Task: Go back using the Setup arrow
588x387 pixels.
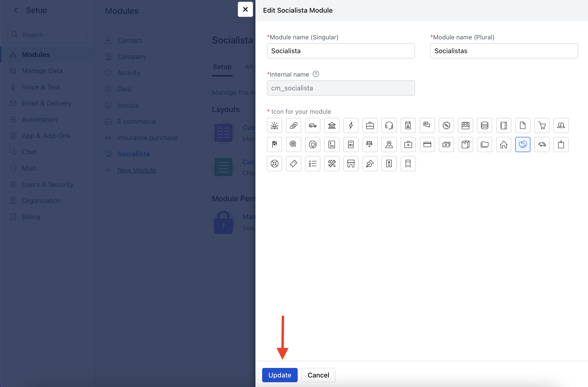Action: [16, 10]
